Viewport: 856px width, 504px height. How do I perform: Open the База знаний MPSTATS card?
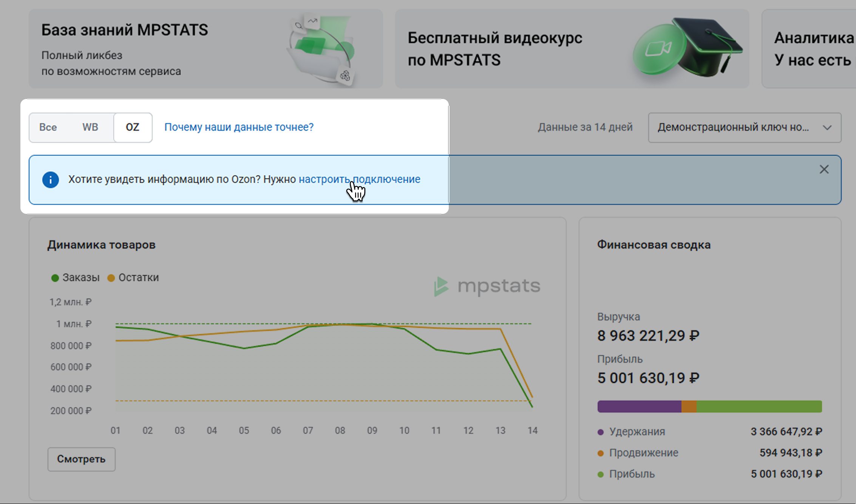click(206, 49)
